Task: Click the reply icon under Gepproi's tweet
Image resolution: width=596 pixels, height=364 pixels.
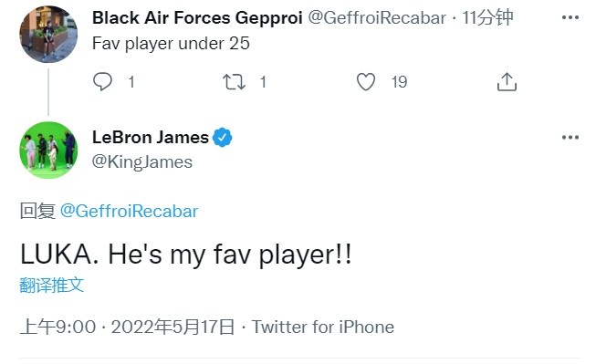Action: tap(102, 81)
